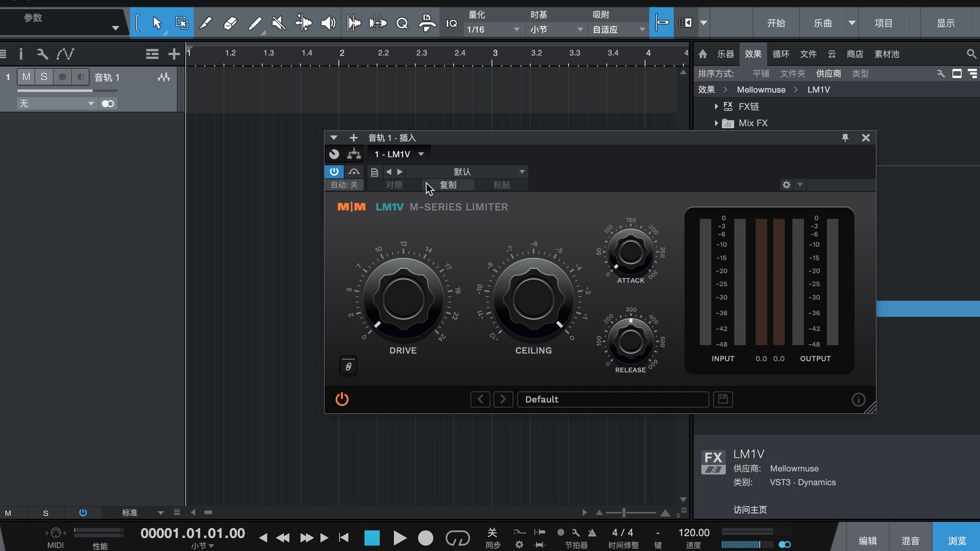Viewport: 980px width, 551px height.
Task: Expand the Mix FX folder
Action: coord(716,123)
